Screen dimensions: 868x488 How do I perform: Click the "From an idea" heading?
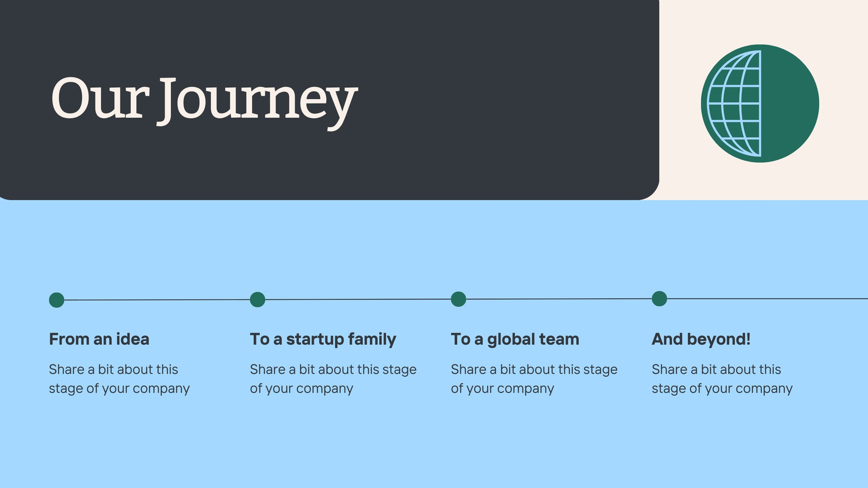99,339
